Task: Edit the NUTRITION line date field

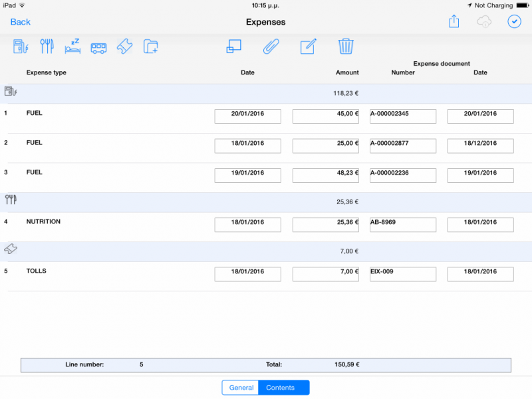Action: (247, 225)
